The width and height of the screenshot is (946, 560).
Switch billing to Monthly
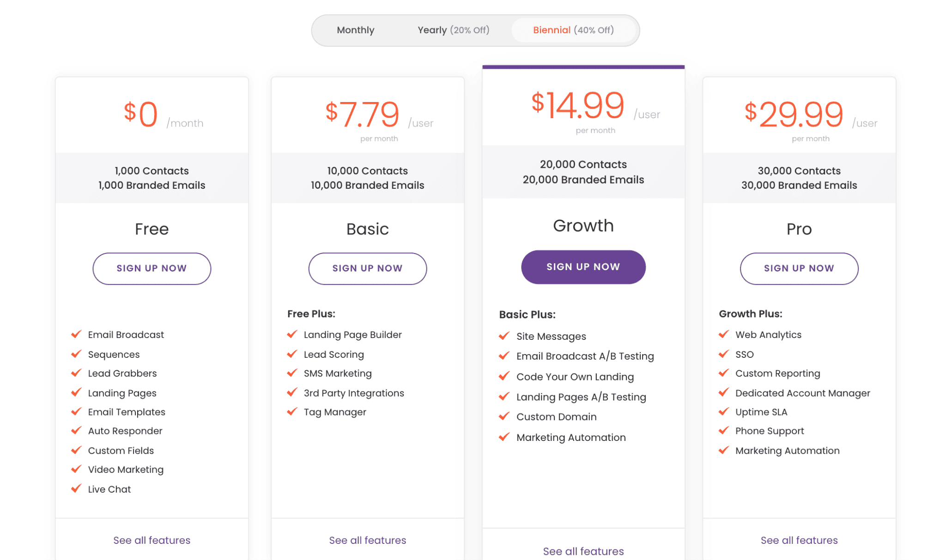(x=355, y=30)
